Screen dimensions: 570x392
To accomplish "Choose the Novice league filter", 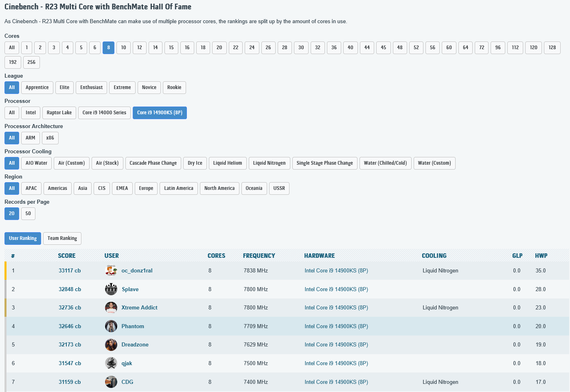I will 149,87.
